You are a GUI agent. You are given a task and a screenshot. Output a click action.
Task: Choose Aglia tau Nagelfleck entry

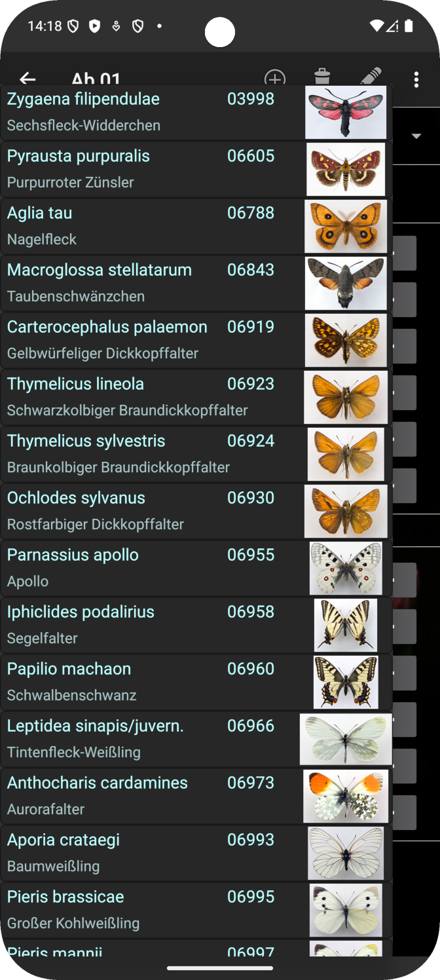pos(196,226)
